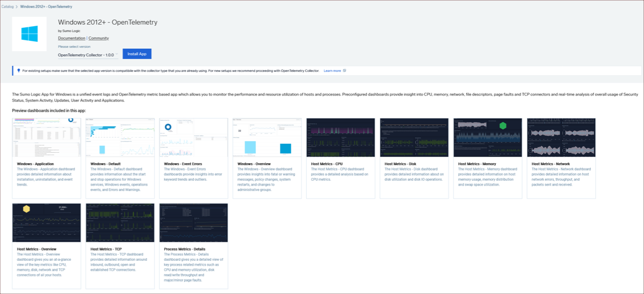View Process Metrics - Details dashboard preview
Viewport: 644px width, 294px height.
click(x=193, y=223)
